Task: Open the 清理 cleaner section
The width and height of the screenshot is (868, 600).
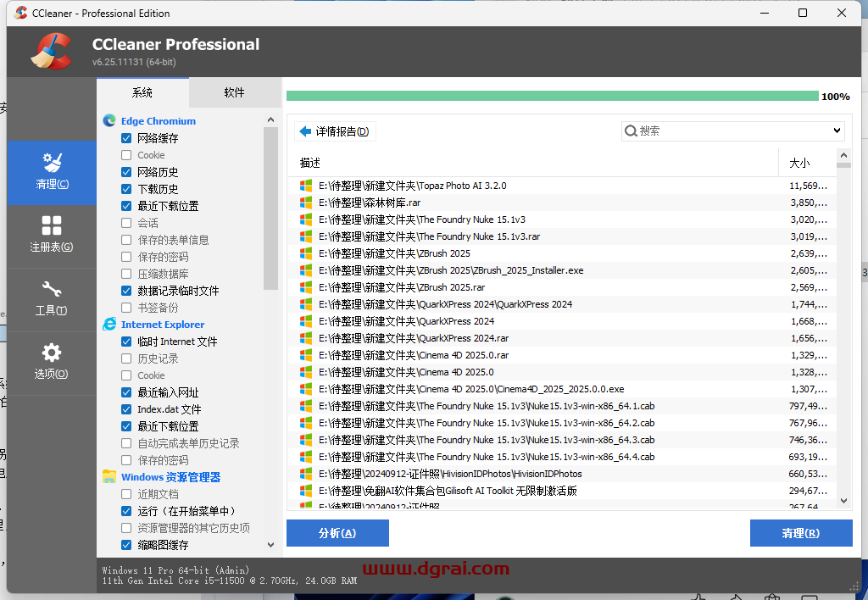Action: coord(52,172)
